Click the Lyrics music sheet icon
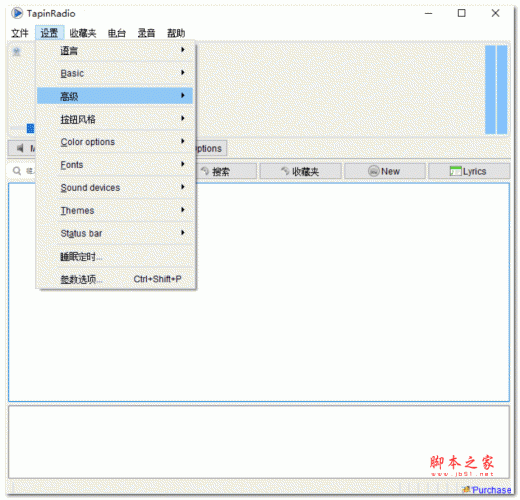The width and height of the screenshot is (520, 500). pos(455,171)
